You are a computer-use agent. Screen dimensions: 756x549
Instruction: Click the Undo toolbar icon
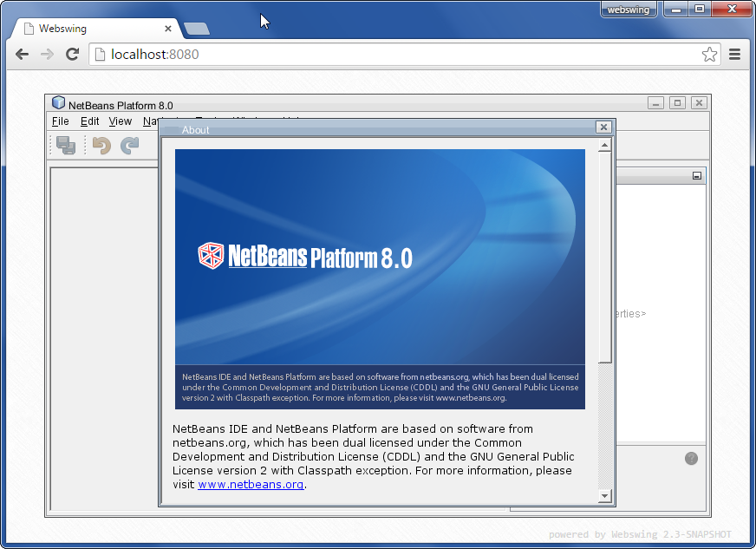(x=101, y=145)
